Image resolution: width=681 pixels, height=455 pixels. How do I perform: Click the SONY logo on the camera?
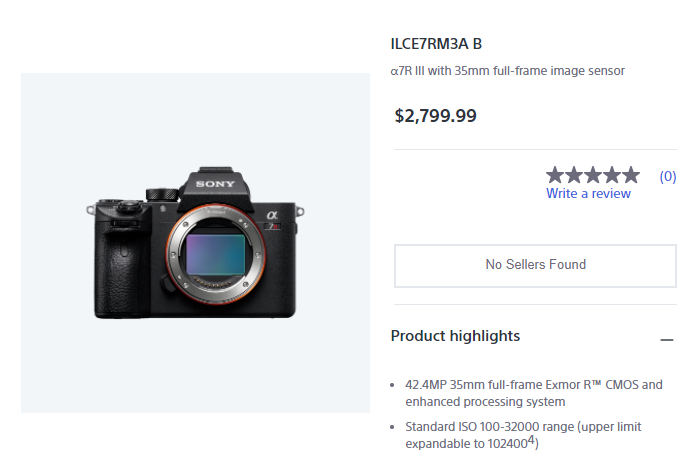coord(214,185)
